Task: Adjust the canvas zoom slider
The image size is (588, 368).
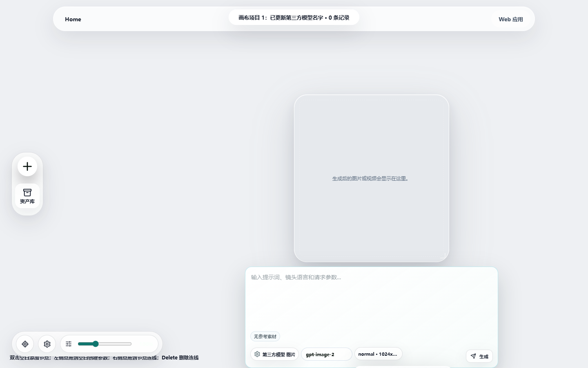Action: (105, 344)
